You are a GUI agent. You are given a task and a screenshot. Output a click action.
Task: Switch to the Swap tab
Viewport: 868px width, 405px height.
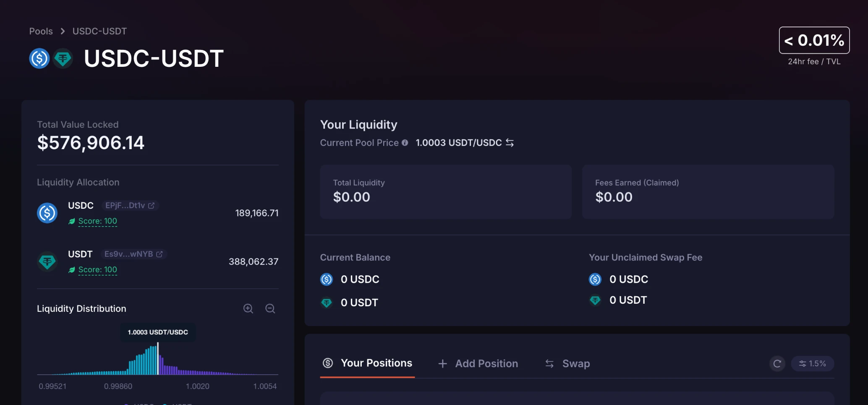coord(567,363)
